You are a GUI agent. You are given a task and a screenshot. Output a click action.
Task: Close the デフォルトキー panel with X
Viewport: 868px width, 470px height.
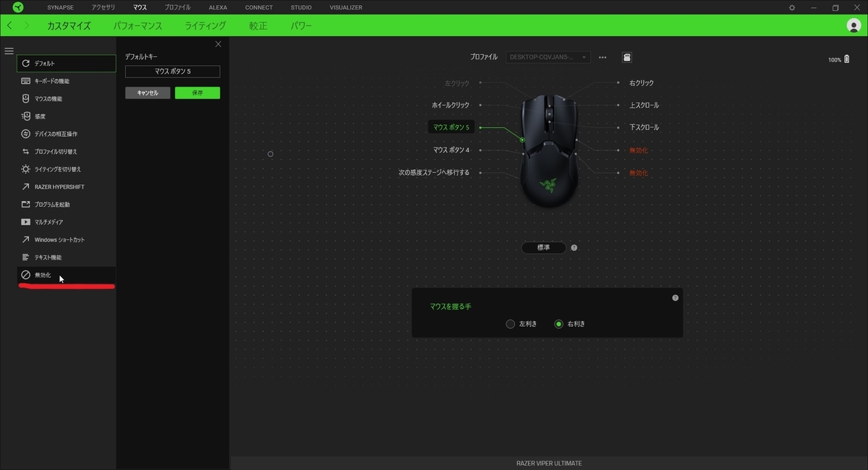tap(218, 45)
